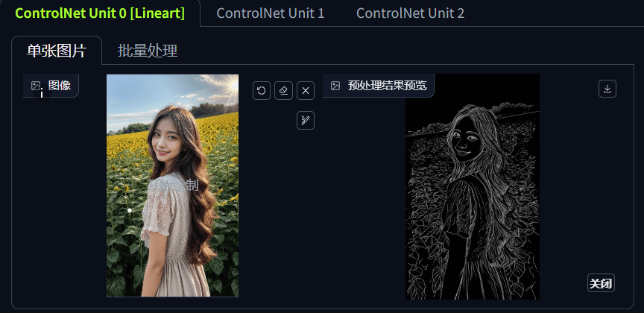Image resolution: width=644 pixels, height=313 pixels.
Task: Download the preprocessor preview result
Action: tap(607, 89)
